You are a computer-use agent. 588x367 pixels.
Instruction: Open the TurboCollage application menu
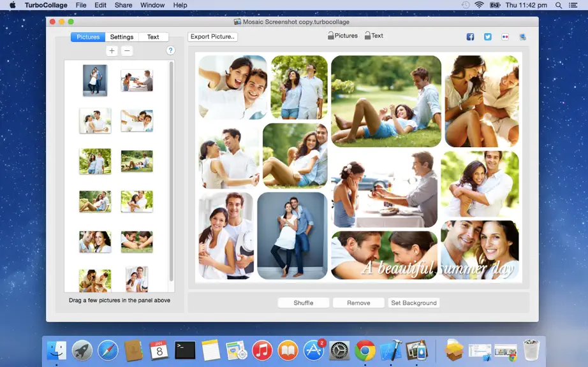tap(46, 5)
